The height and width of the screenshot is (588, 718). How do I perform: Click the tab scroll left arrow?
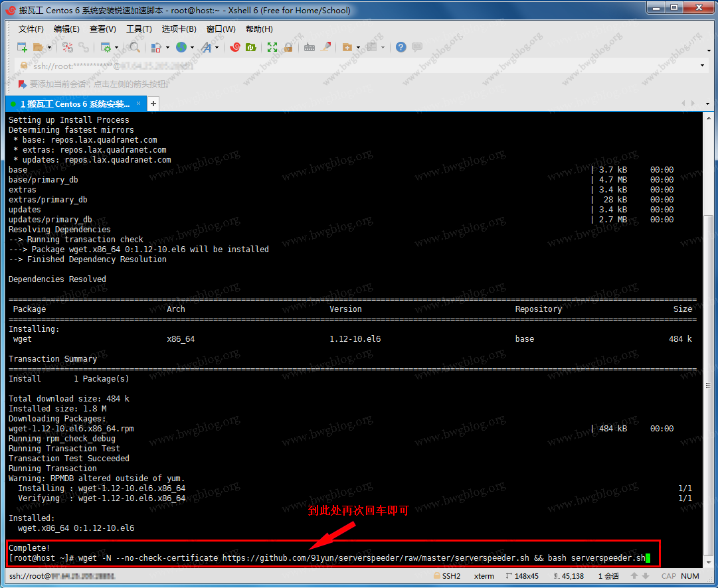[x=683, y=104]
